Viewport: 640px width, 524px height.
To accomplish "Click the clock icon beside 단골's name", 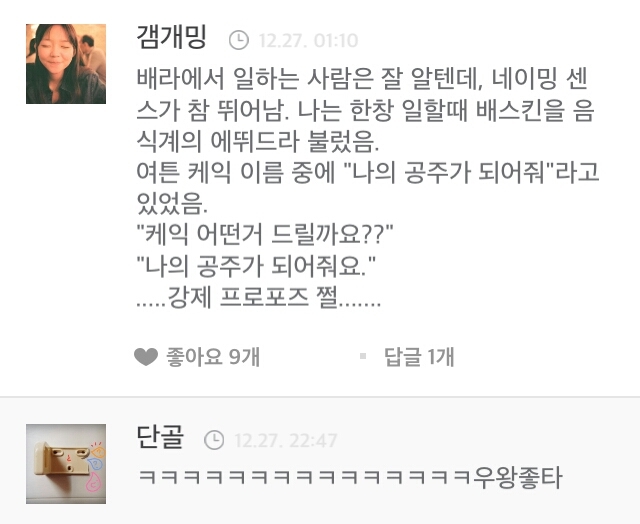I will click(x=214, y=440).
